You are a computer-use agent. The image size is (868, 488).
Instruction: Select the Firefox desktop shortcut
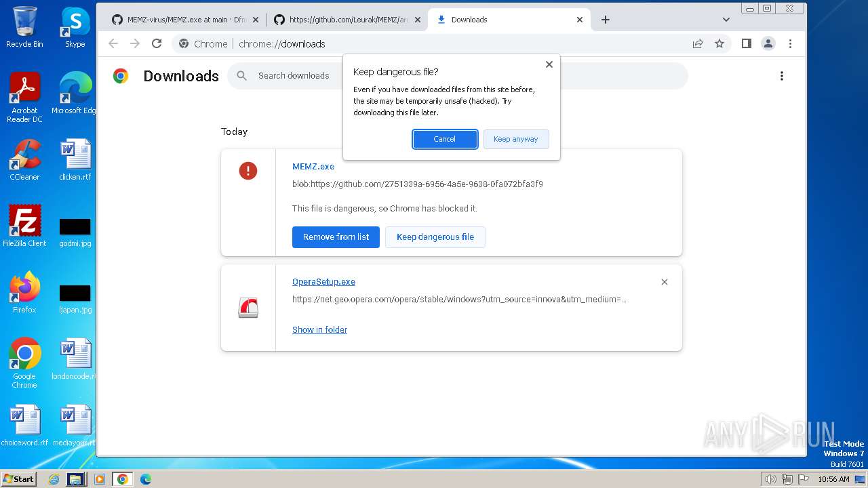pyautogui.click(x=24, y=293)
